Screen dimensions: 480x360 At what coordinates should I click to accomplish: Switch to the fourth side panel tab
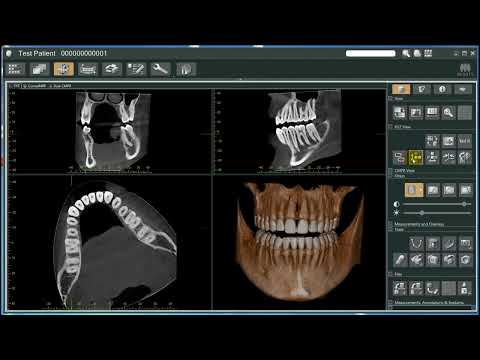pyautogui.click(x=463, y=89)
